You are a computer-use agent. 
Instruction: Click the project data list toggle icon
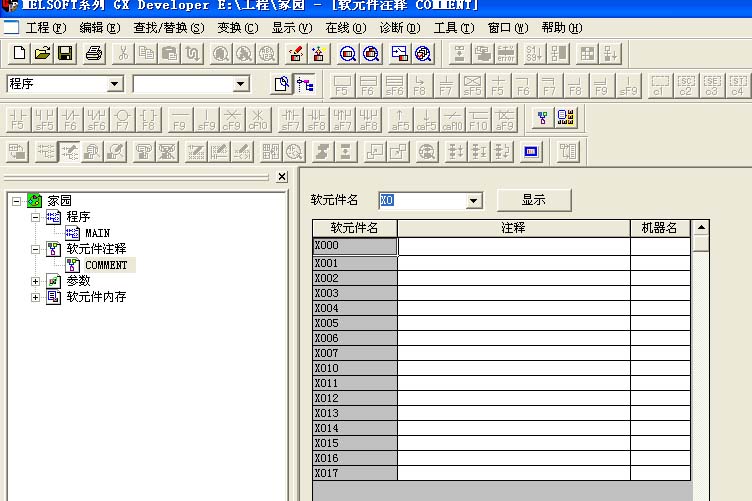(304, 85)
